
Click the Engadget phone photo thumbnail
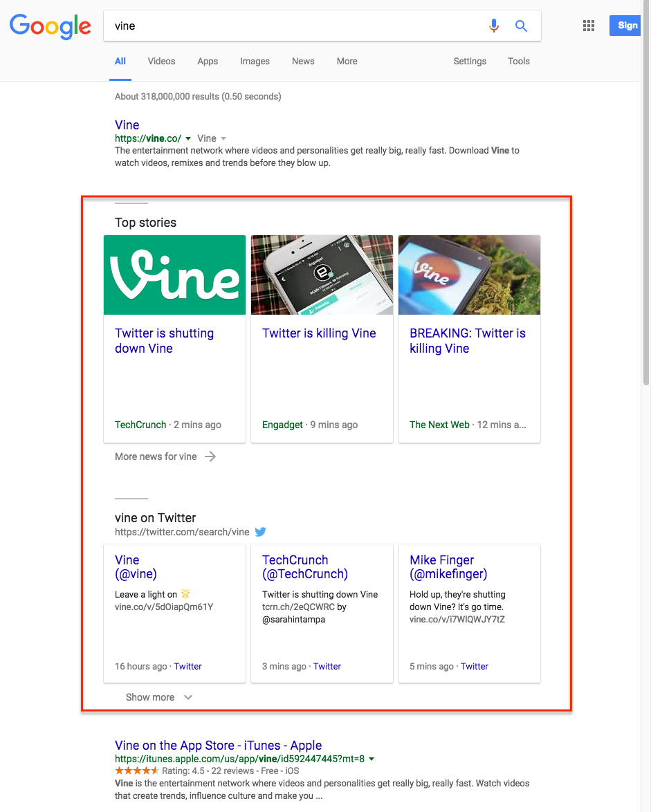(322, 275)
